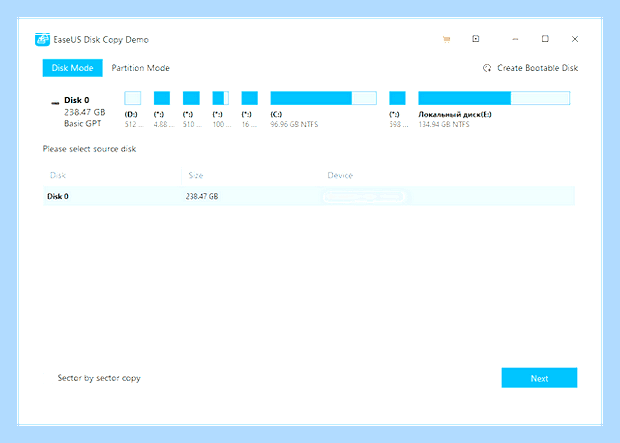
Task: Open the shopping cart purchase icon
Action: click(x=446, y=39)
